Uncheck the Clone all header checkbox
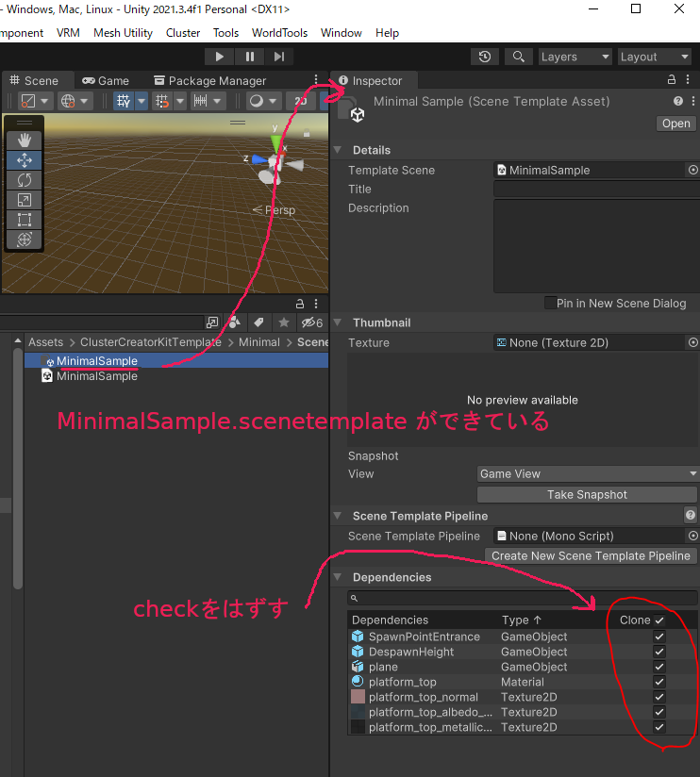Image resolution: width=700 pixels, height=777 pixels. point(659,620)
